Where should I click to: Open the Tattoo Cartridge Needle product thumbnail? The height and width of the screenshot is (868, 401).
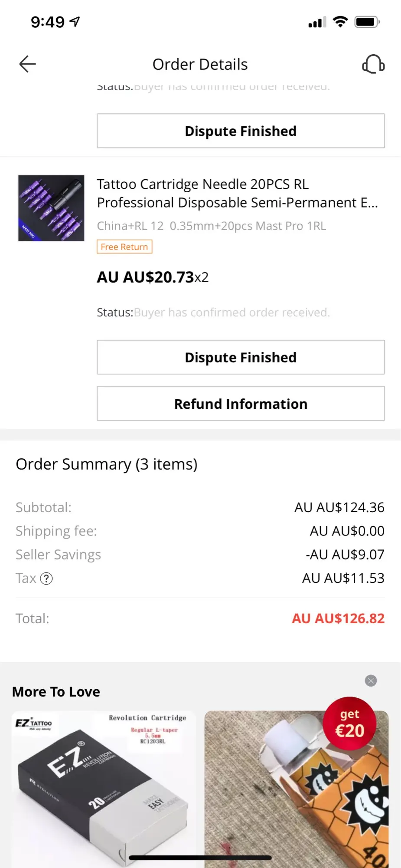click(x=51, y=208)
